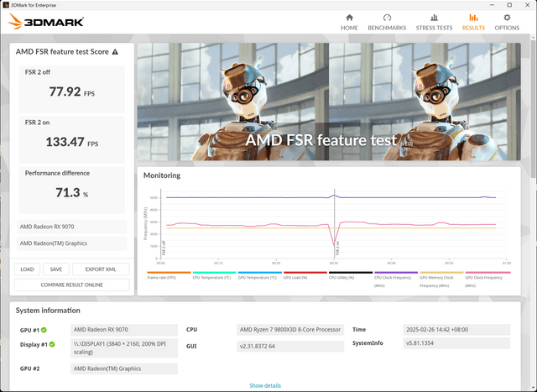The height and width of the screenshot is (392, 537).
Task: Click the LOAD button
Action: point(27,269)
